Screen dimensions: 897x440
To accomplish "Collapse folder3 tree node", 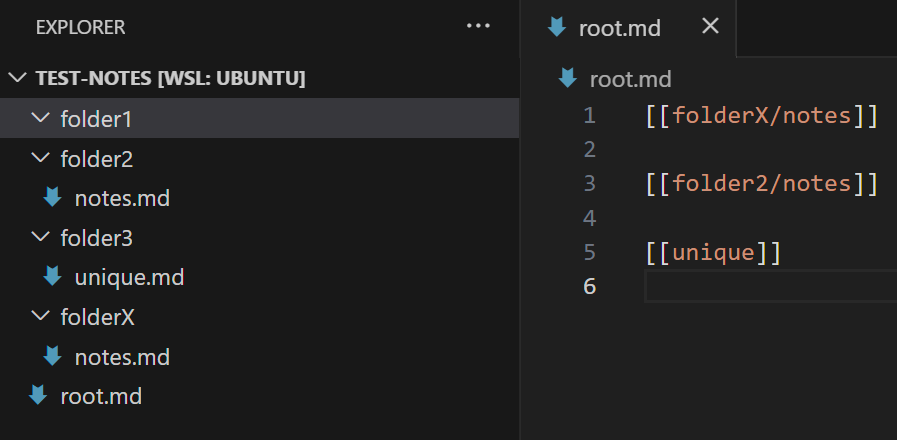I will 40,237.
